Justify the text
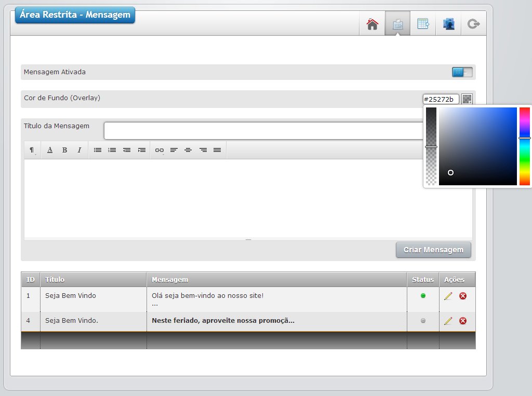 (217, 150)
